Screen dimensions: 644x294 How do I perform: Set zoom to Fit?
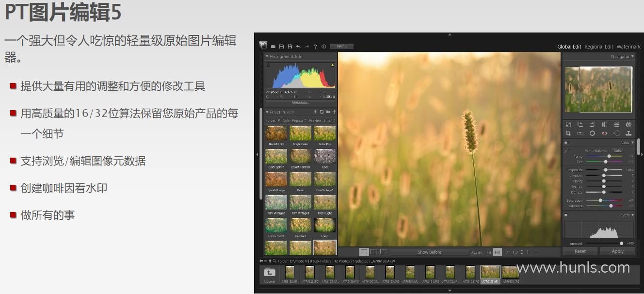coord(489,252)
